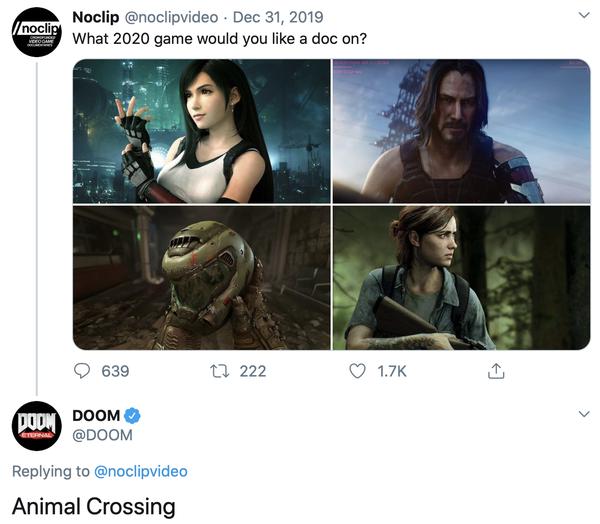The width and height of the screenshot is (600, 524).
Task: Click the @DOOM handle
Action: 103,435
